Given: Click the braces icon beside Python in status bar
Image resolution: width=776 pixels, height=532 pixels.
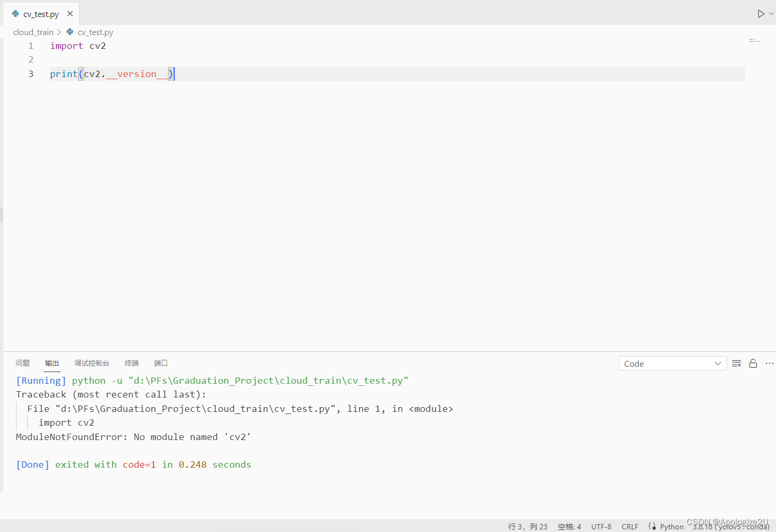Looking at the screenshot, I should click(652, 527).
